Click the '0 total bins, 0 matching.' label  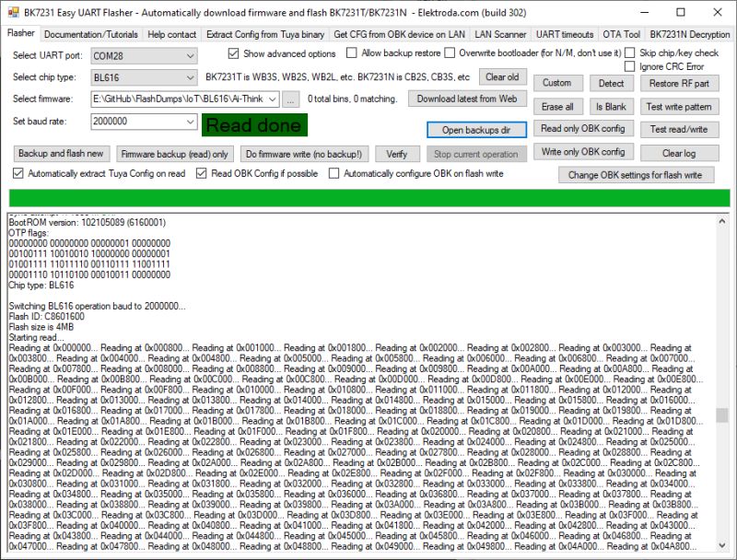[353, 99]
